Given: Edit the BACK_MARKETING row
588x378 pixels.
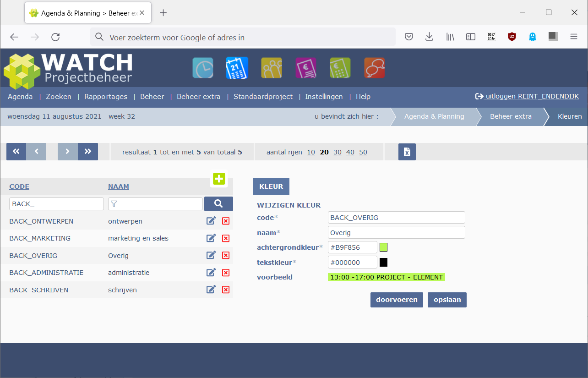Looking at the screenshot, I should coord(211,238).
